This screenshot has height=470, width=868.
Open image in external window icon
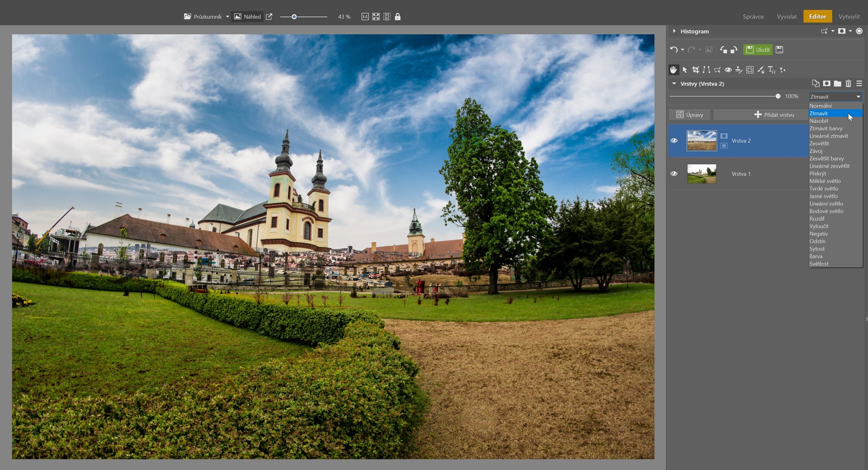pos(269,17)
